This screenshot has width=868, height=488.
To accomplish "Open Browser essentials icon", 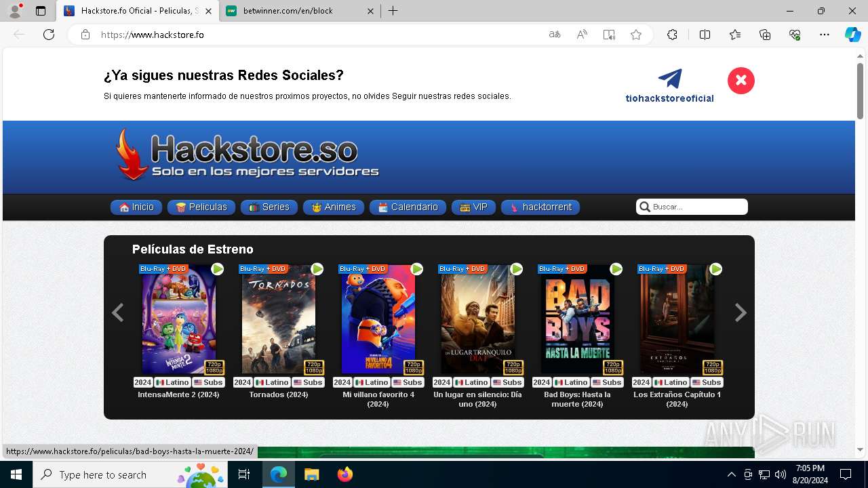I will pyautogui.click(x=795, y=35).
